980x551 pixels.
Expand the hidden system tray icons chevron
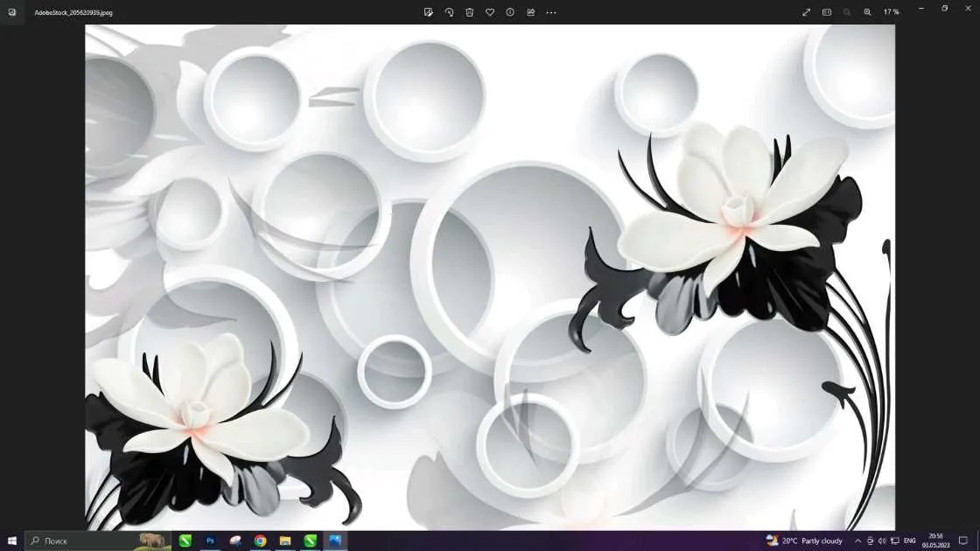click(857, 541)
